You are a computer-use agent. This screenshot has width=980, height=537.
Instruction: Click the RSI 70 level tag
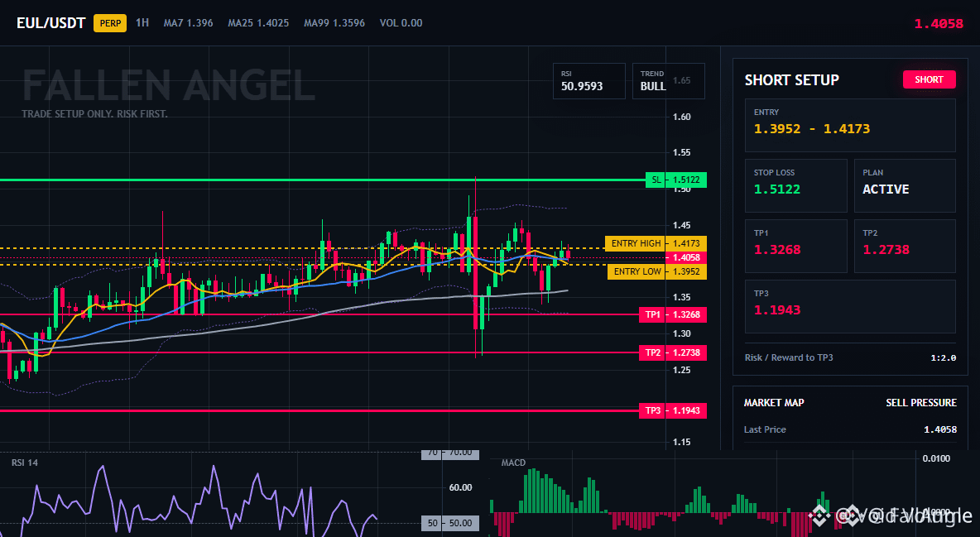click(x=450, y=453)
